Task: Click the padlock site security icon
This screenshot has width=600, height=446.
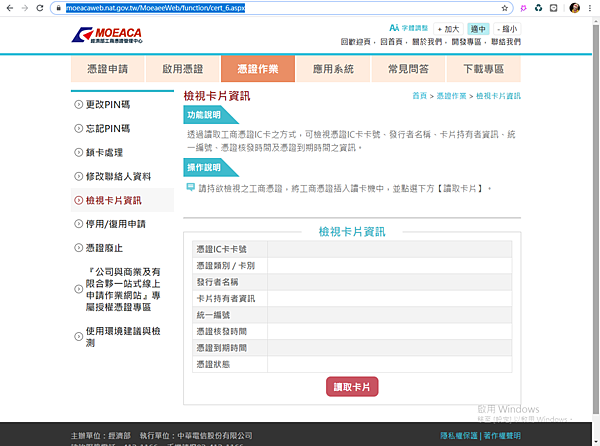Action: tap(59, 8)
